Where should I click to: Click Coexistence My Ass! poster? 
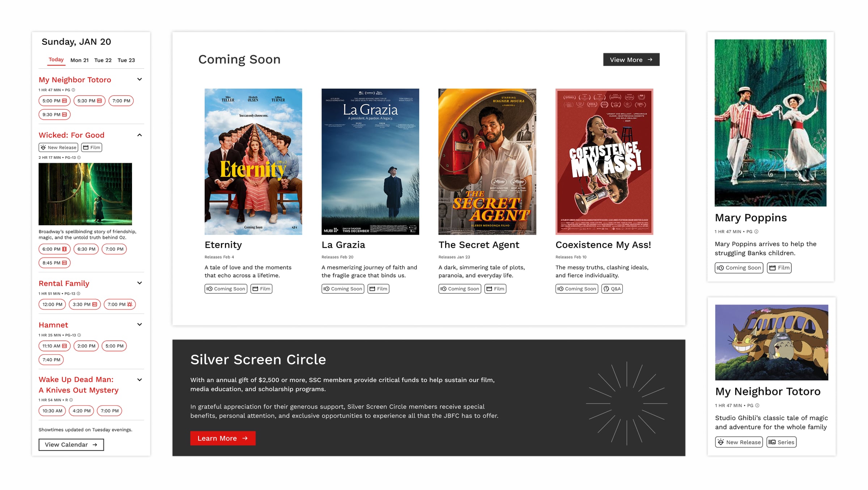coord(604,162)
